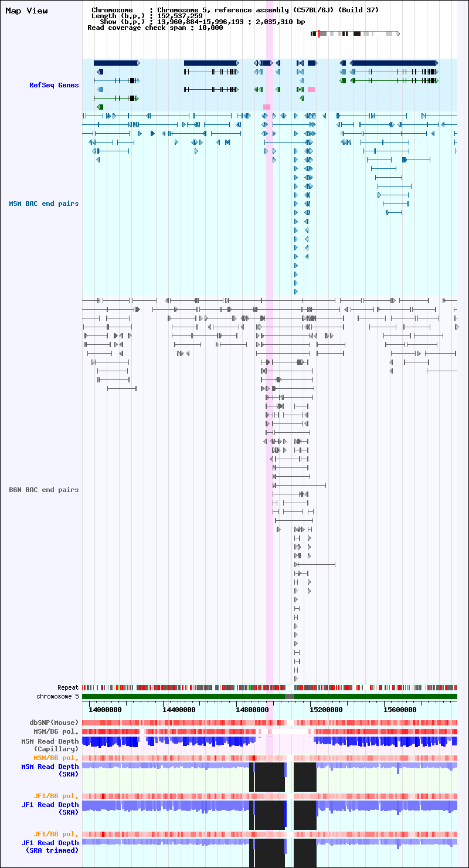Select the JF1 Read Depth (SRA) label

point(50,809)
